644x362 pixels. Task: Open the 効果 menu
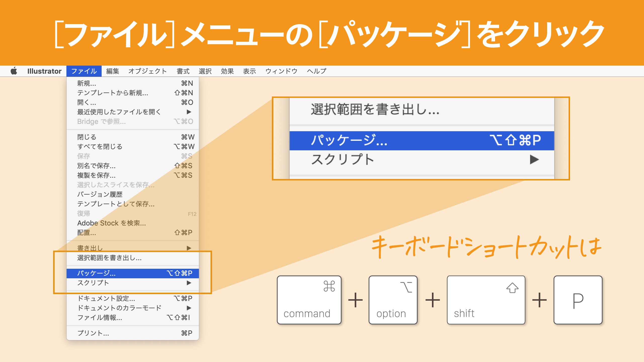point(227,71)
